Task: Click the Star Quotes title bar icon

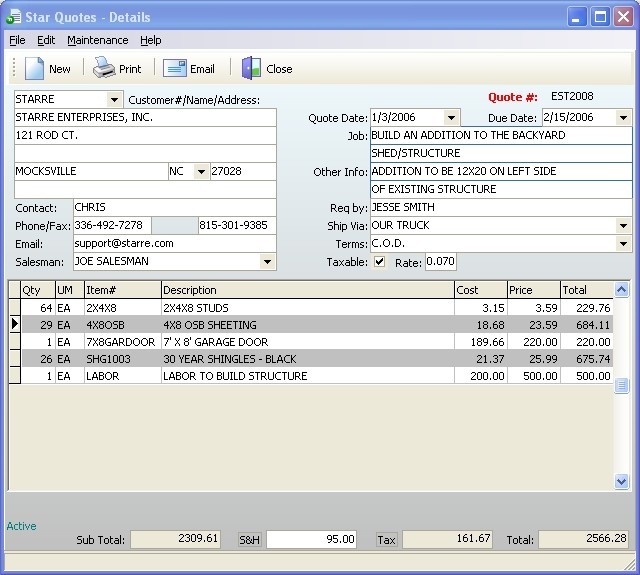Action: point(13,16)
